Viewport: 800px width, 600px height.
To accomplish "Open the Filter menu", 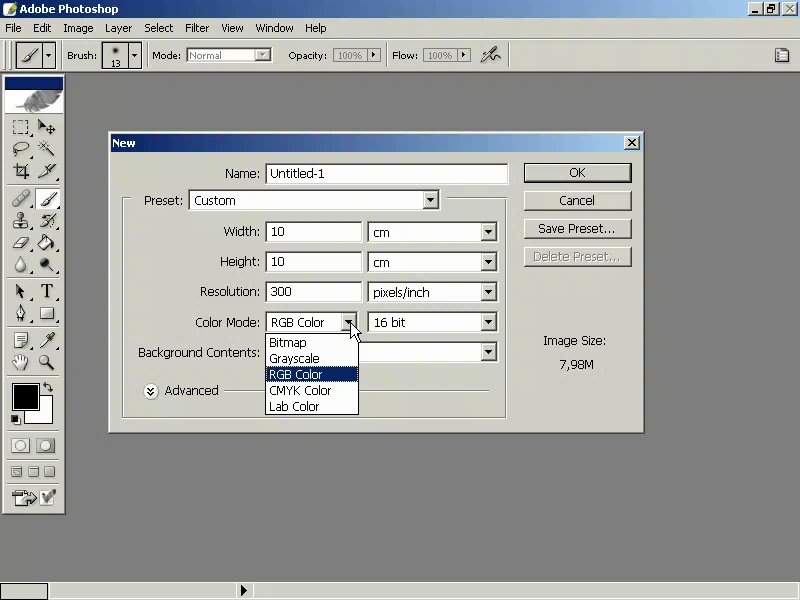I will pyautogui.click(x=196, y=28).
